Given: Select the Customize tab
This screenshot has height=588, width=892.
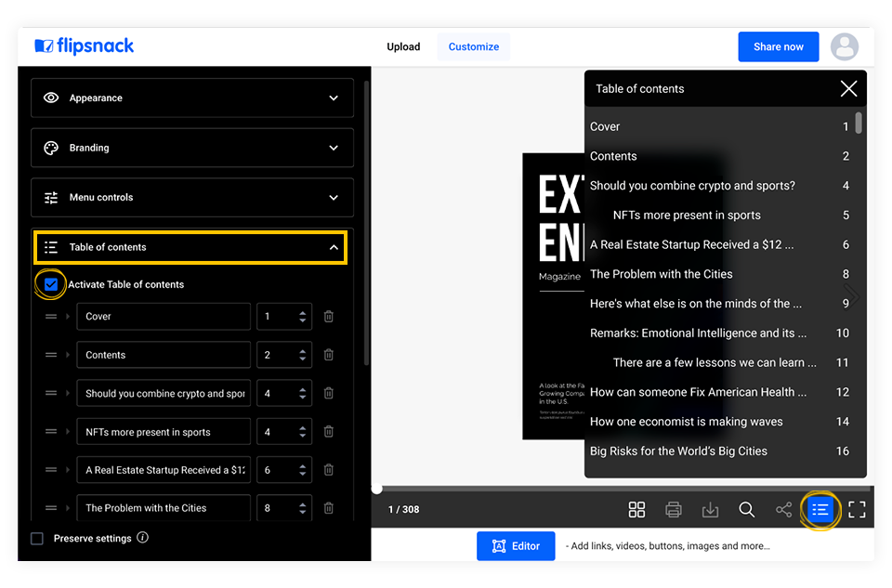Looking at the screenshot, I should 474,46.
